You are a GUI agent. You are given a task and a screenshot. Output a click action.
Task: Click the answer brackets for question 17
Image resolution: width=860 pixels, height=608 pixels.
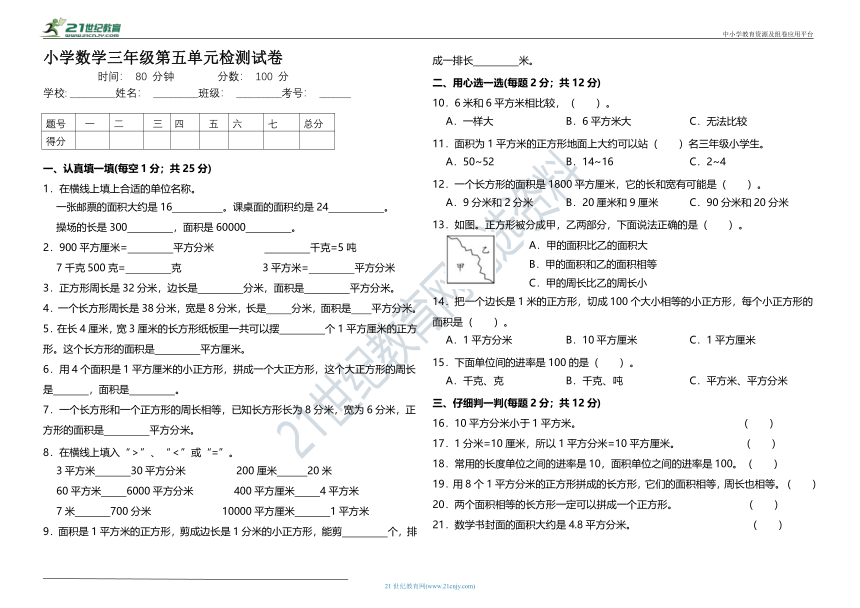761,444
